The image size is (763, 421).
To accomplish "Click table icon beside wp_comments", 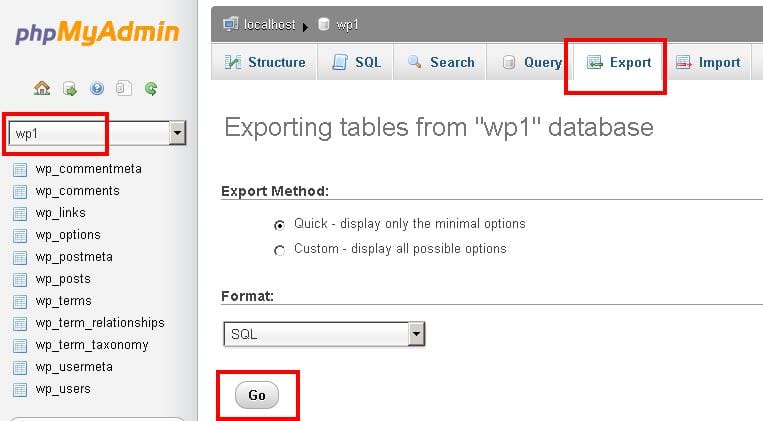I will [x=20, y=192].
